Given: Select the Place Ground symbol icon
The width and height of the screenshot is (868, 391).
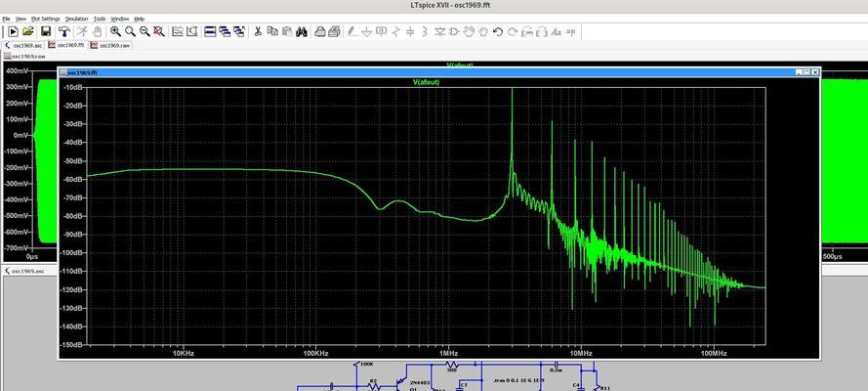Looking at the screenshot, I should point(366,32).
